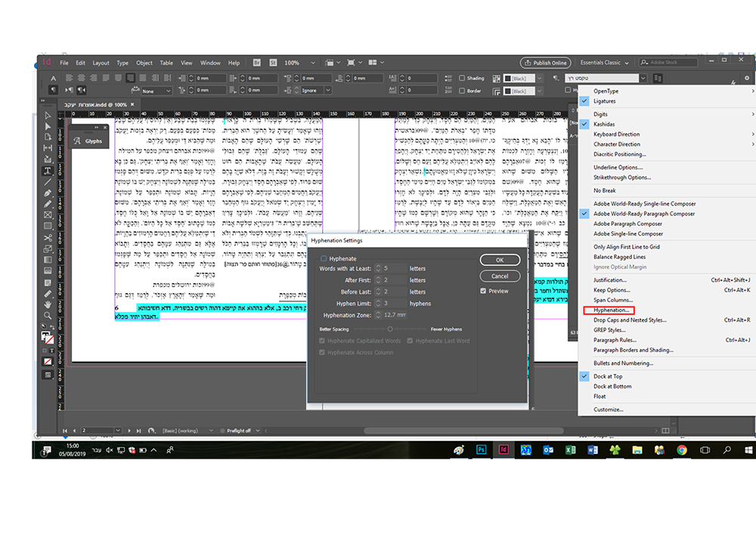The width and height of the screenshot is (756, 534).
Task: Enable the Hyphenate checkbox
Action: (x=324, y=258)
